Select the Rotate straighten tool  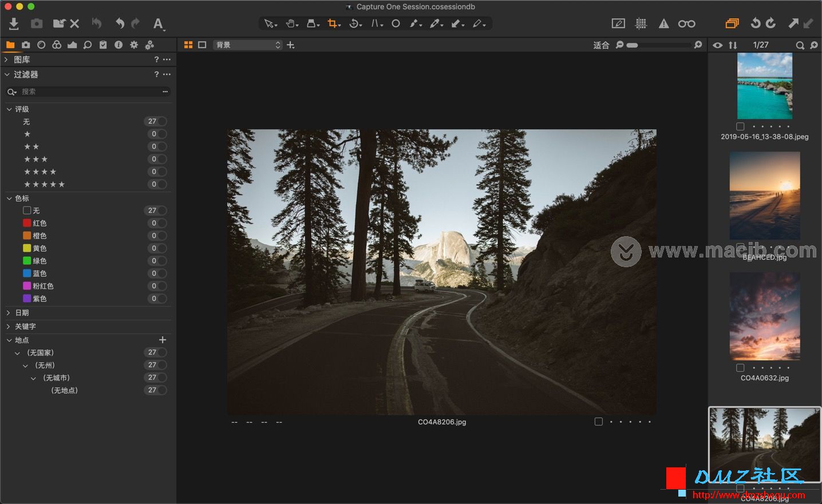(355, 23)
